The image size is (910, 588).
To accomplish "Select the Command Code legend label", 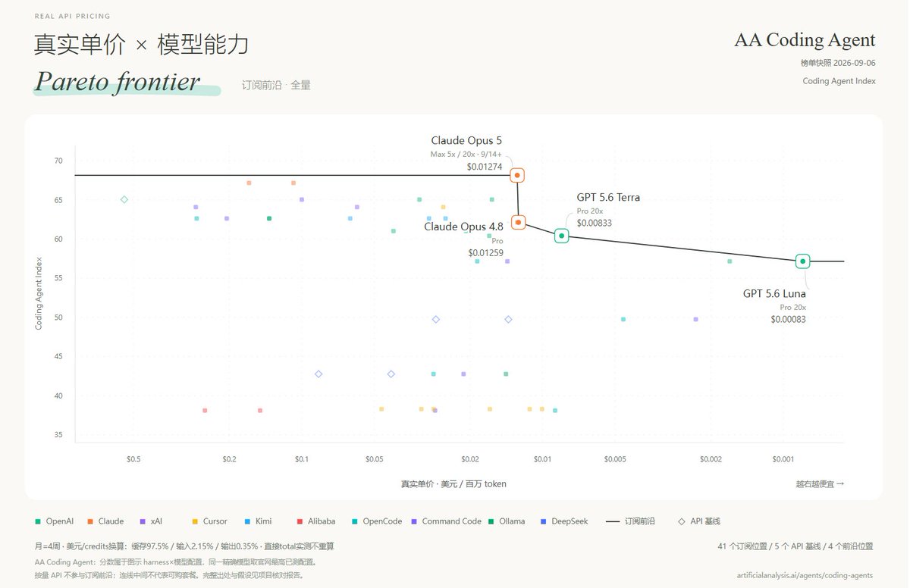I will click(x=452, y=521).
